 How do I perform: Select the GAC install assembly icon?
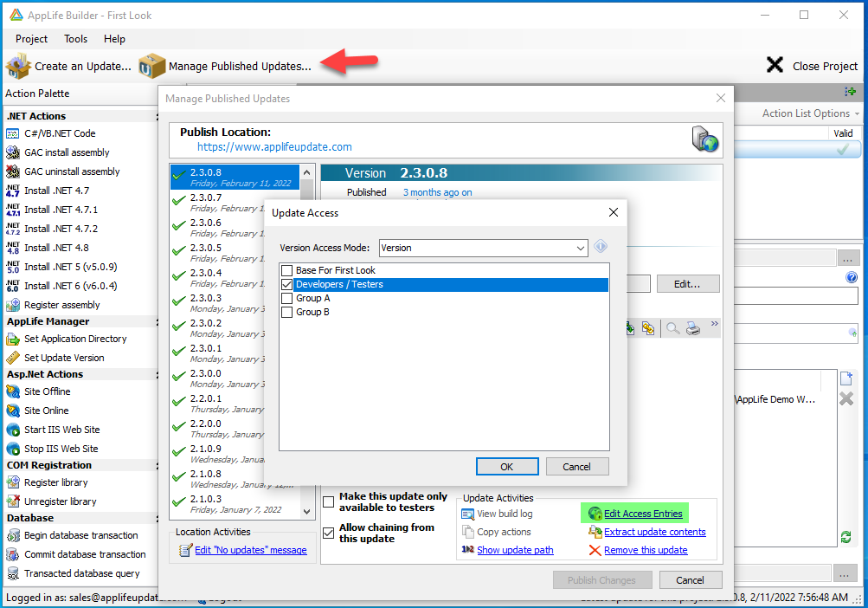(13, 152)
